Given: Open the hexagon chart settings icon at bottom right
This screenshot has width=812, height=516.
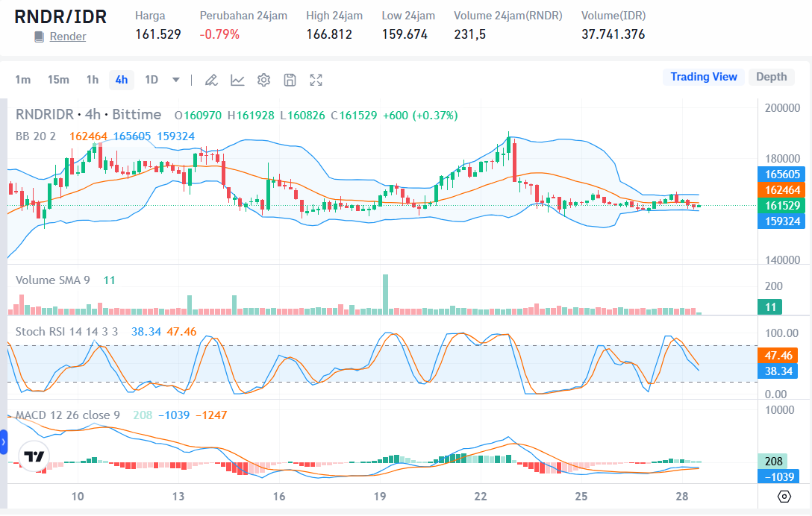Looking at the screenshot, I should tap(784, 496).
